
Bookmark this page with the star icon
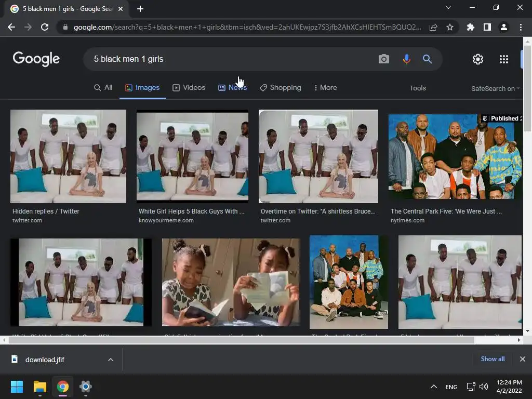450,27
